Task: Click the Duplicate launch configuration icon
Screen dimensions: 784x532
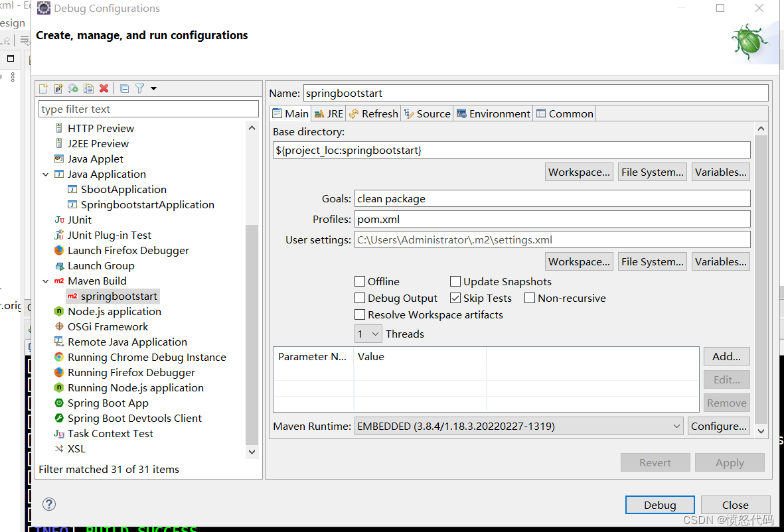Action: click(x=88, y=88)
